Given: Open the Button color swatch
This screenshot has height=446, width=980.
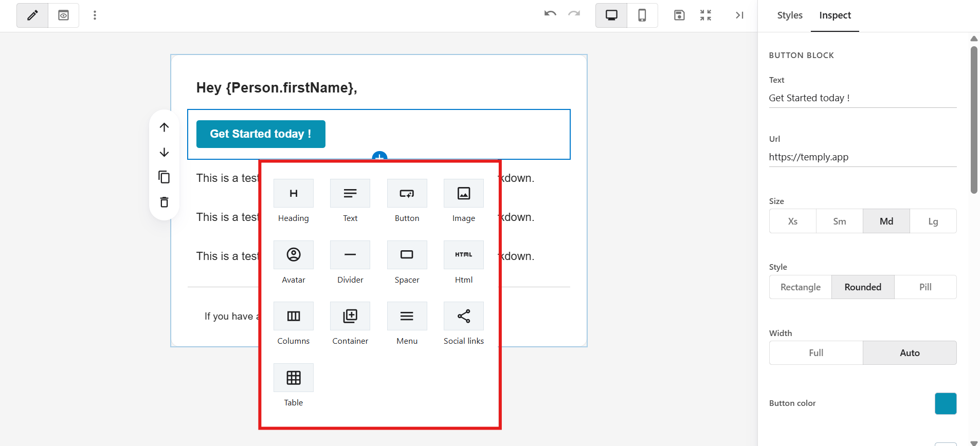Looking at the screenshot, I should tap(946, 403).
